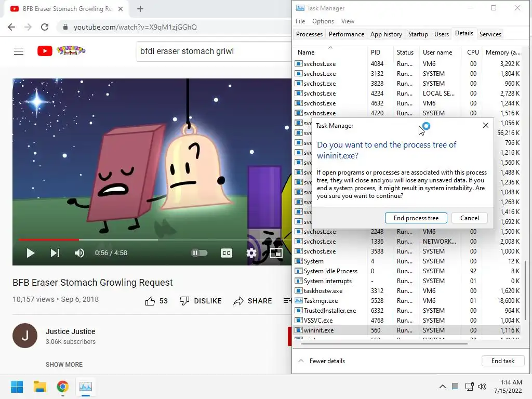Screen dimensions: 532x399
Task: Switch to the Users tab
Action: 442,34
